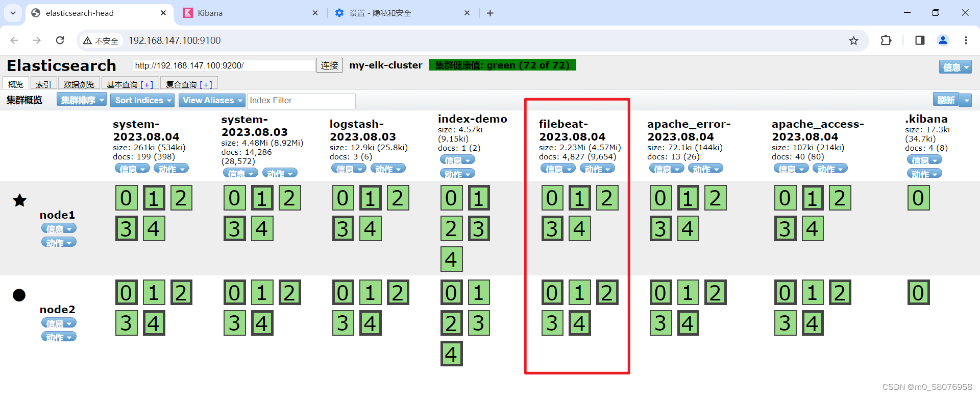
Task: Open 动作 menu for apache_access-2023.08.04
Action: point(830,168)
